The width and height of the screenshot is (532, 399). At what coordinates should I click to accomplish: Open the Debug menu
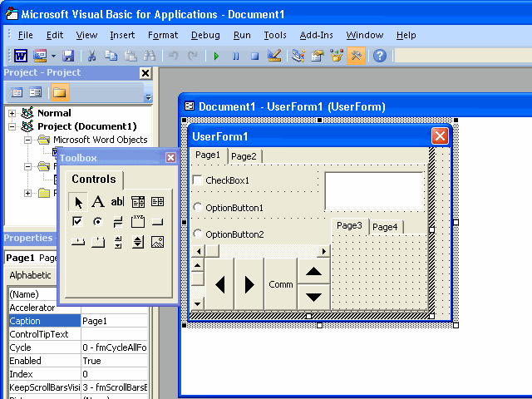[x=205, y=35]
